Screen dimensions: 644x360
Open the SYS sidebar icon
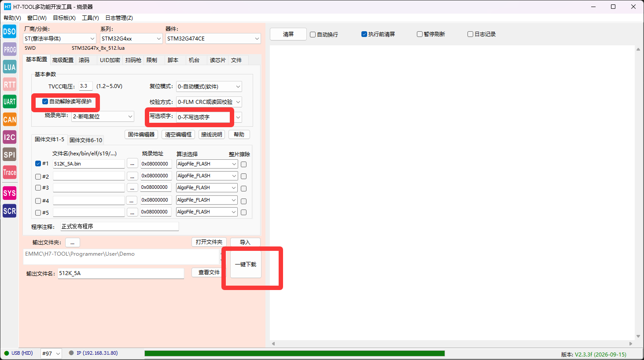click(x=10, y=193)
